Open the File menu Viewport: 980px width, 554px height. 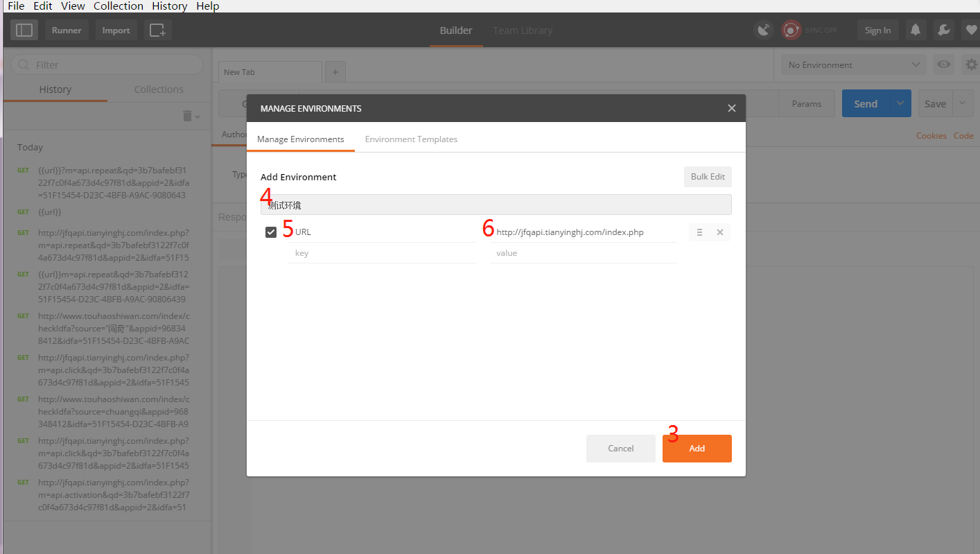coord(16,6)
